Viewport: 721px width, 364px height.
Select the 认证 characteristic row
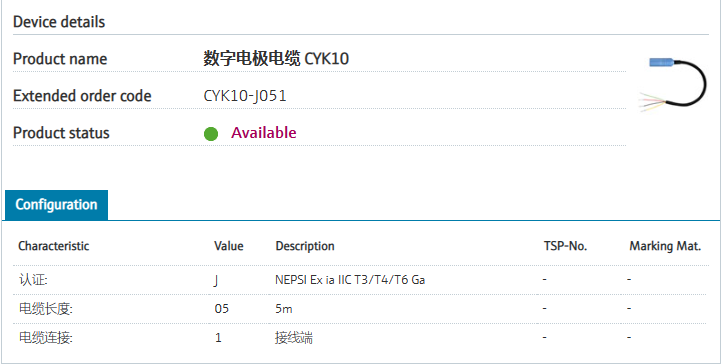[x=361, y=280]
